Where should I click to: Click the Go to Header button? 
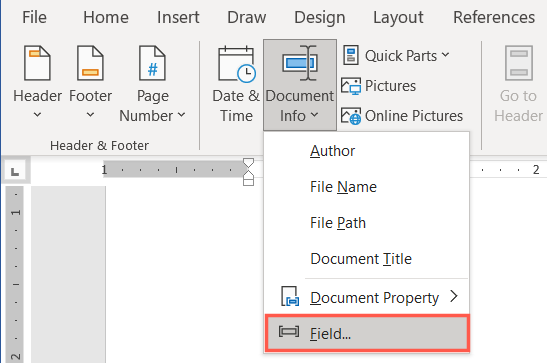[x=518, y=84]
